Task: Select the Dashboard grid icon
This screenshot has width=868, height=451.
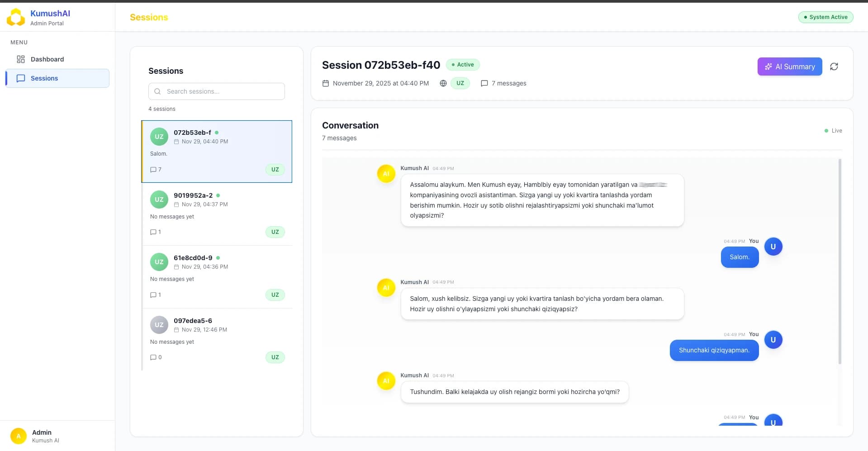Action: tap(20, 59)
